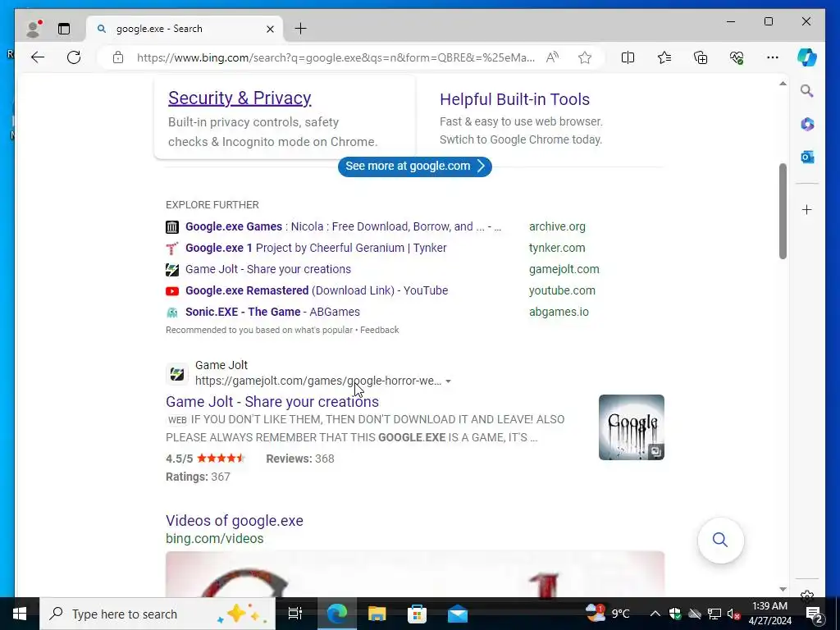This screenshot has width=840, height=630.
Task: Open the Game Jolt explore further link
Action: (x=268, y=269)
